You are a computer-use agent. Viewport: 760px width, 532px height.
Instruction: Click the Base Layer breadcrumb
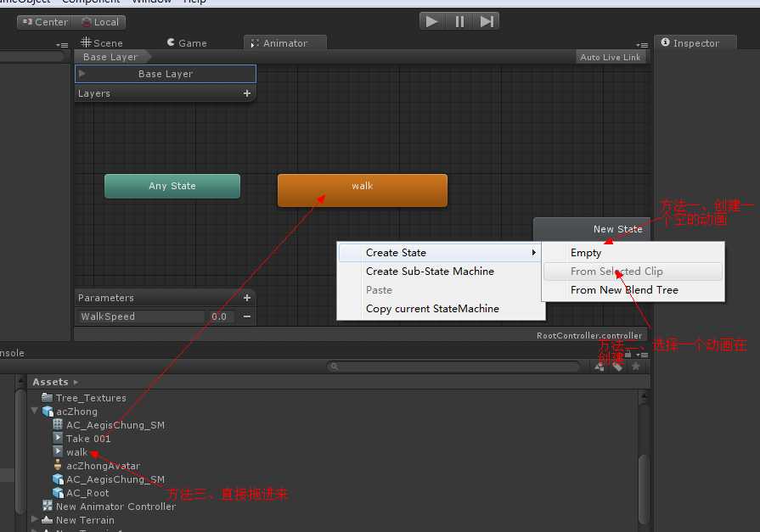point(110,57)
